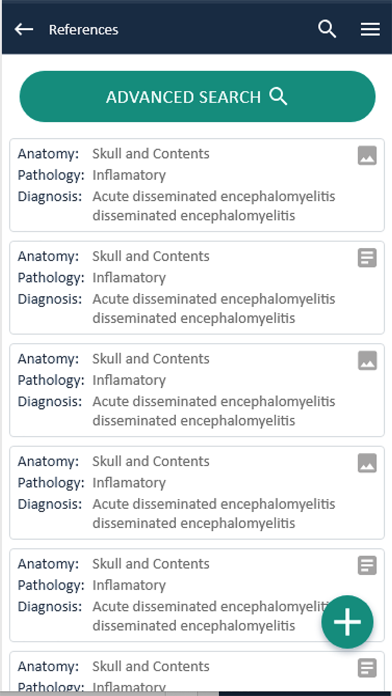Click image icon on third reference card
392x696 pixels.
tap(367, 360)
